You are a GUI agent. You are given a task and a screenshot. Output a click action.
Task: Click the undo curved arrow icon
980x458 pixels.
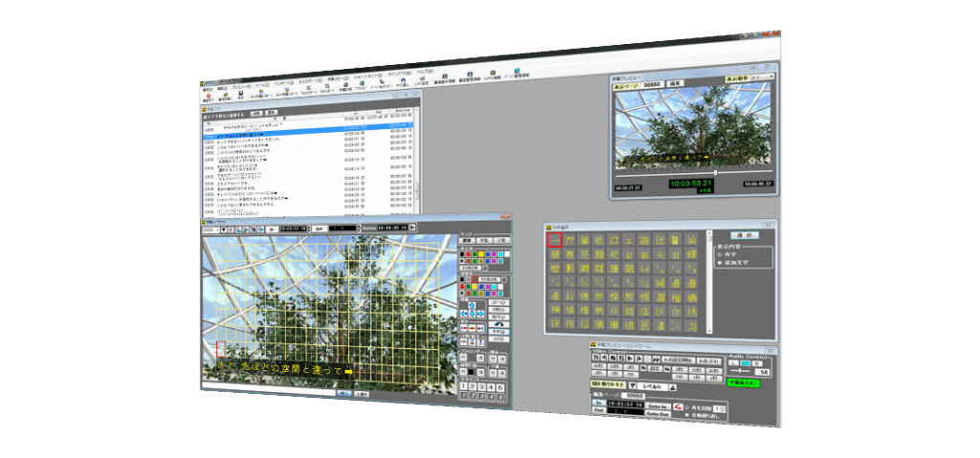(x=500, y=324)
